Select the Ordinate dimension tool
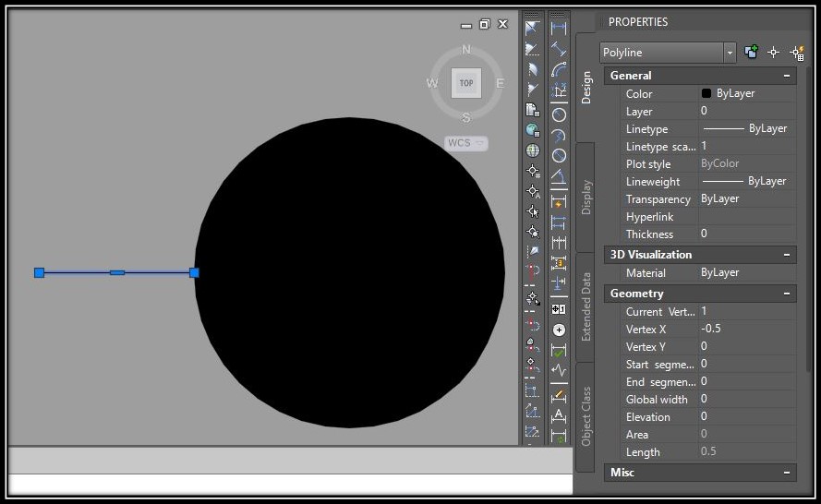 click(x=559, y=90)
